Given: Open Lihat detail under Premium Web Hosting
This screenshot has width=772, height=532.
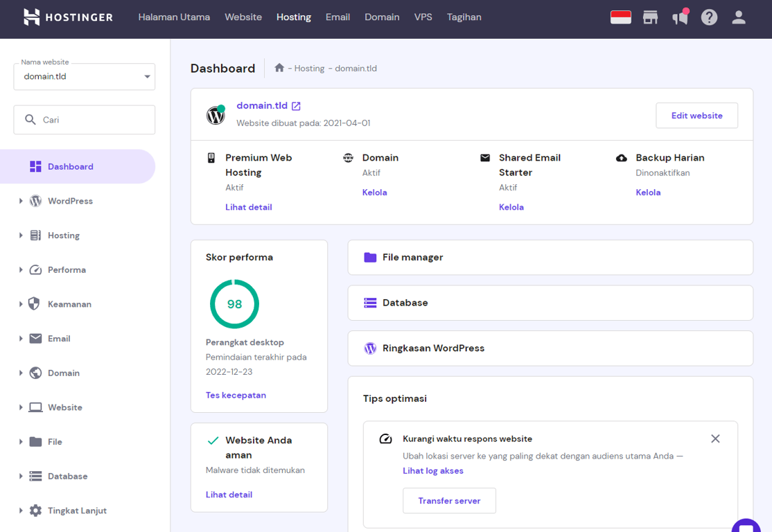Looking at the screenshot, I should point(249,207).
